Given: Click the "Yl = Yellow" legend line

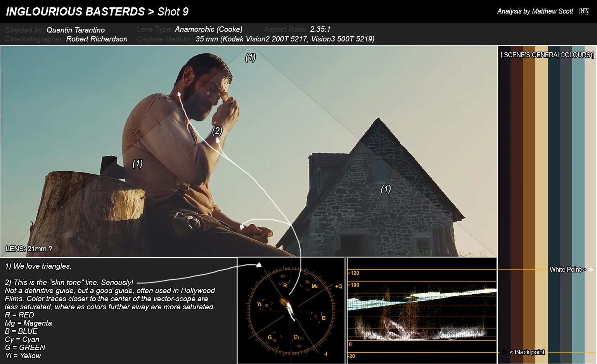Looking at the screenshot, I should (23, 355).
